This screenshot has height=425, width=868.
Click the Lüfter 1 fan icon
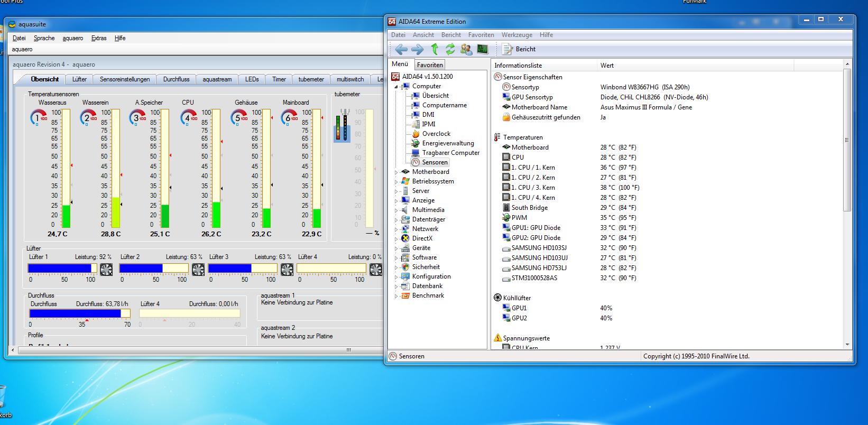tap(106, 270)
